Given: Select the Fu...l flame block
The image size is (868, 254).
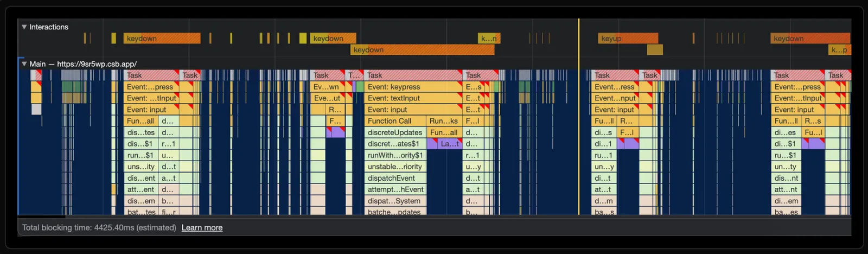Looking at the screenshot, I should 813,132.
